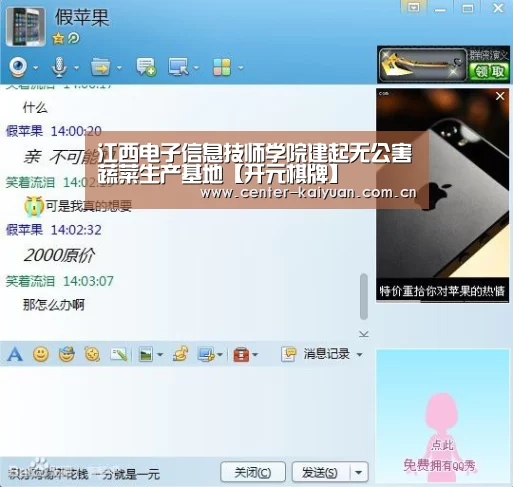Expand the microphone call options arrow
Viewport: 513px width, 487px height.
coord(76,68)
